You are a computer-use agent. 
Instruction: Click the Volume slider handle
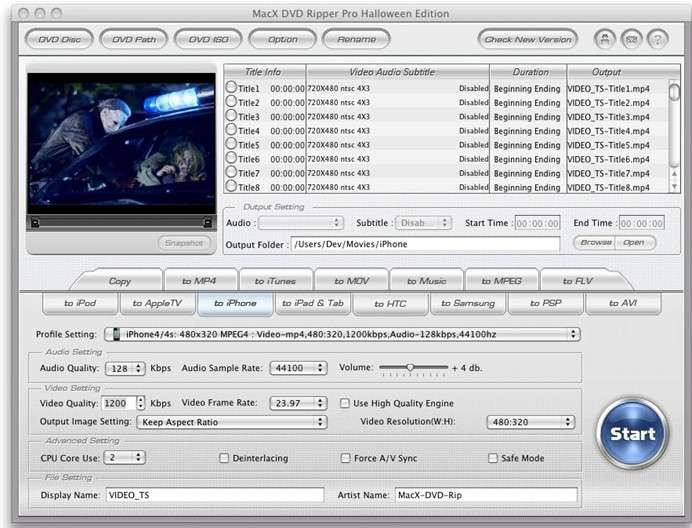pos(410,367)
